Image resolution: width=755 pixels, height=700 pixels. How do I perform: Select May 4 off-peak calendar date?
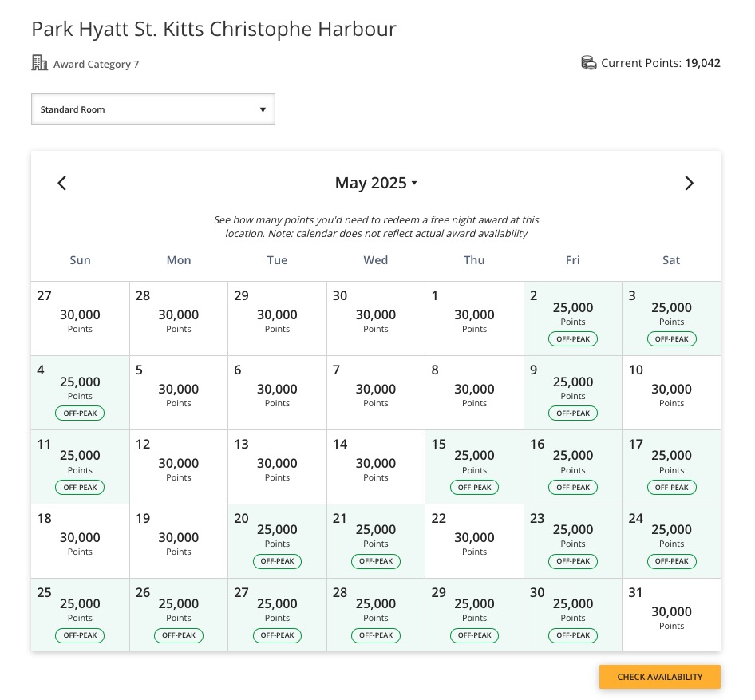point(80,392)
